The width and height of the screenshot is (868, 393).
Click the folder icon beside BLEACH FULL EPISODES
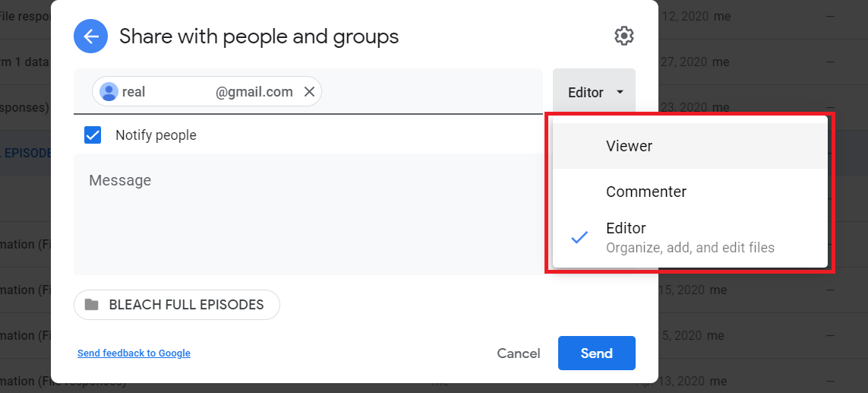tap(92, 305)
